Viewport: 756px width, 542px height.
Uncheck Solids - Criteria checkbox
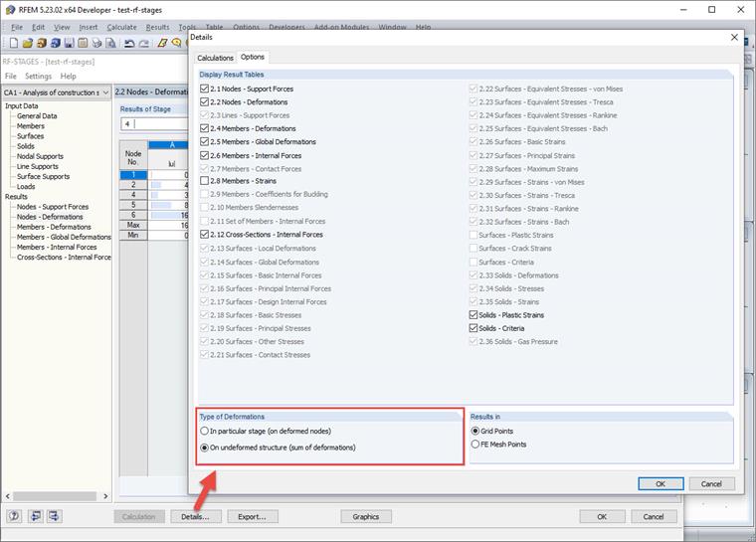tap(473, 328)
